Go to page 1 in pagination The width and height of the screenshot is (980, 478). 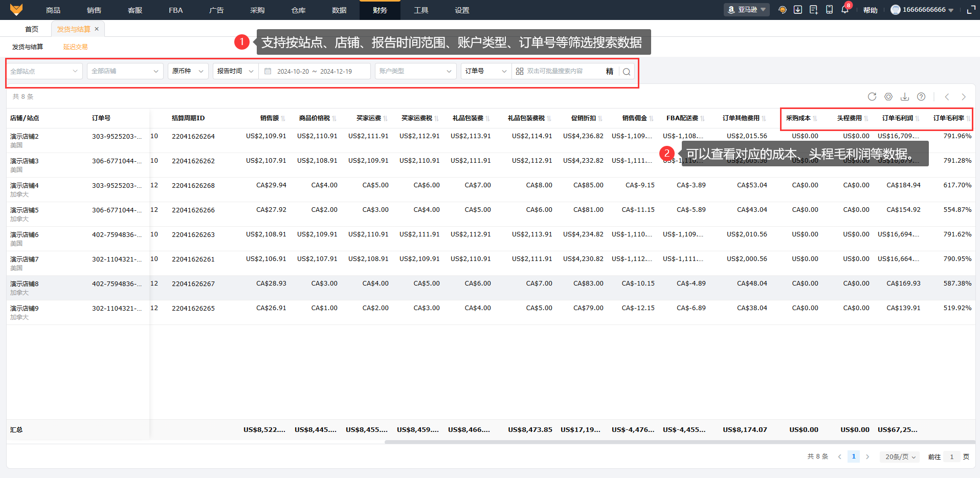point(853,457)
